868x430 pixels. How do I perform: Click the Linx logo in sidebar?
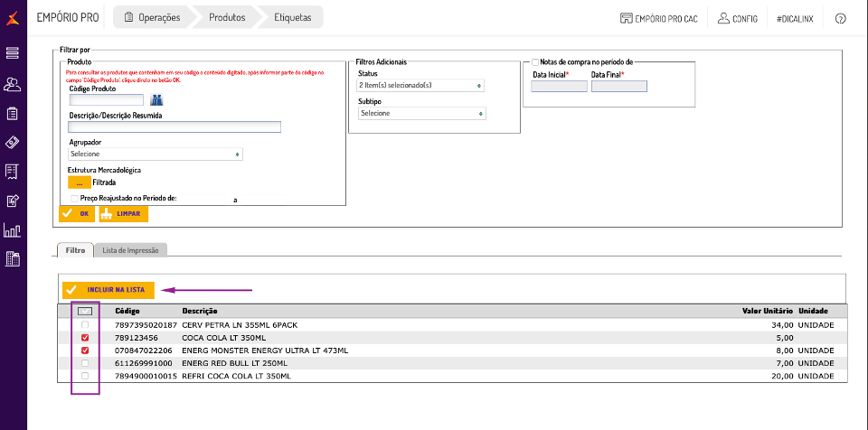pyautogui.click(x=13, y=18)
